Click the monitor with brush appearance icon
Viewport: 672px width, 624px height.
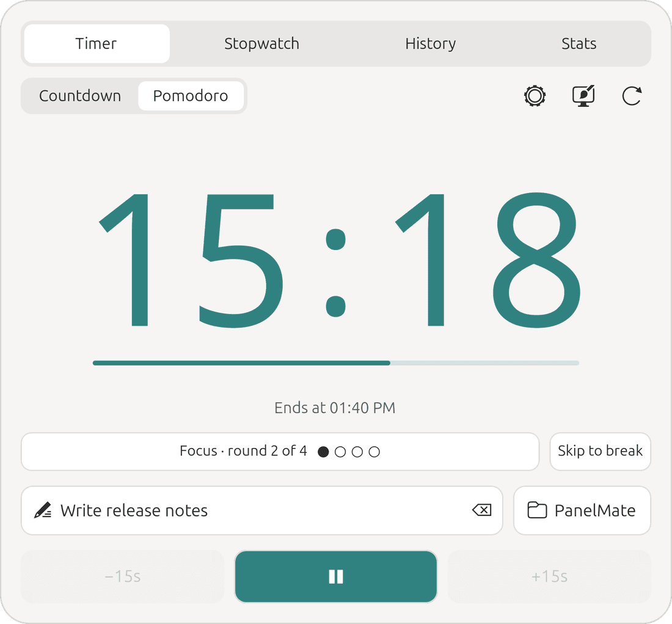click(x=583, y=95)
